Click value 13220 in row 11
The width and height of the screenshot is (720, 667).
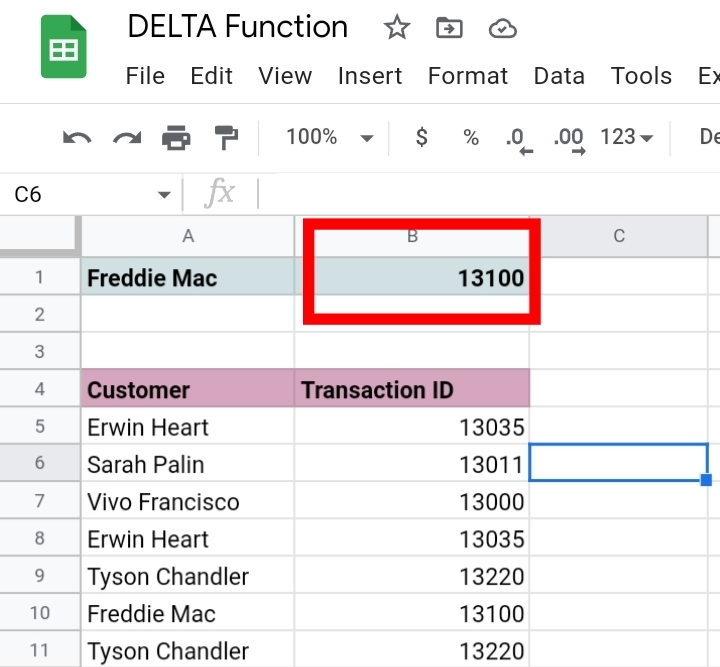tap(412, 650)
